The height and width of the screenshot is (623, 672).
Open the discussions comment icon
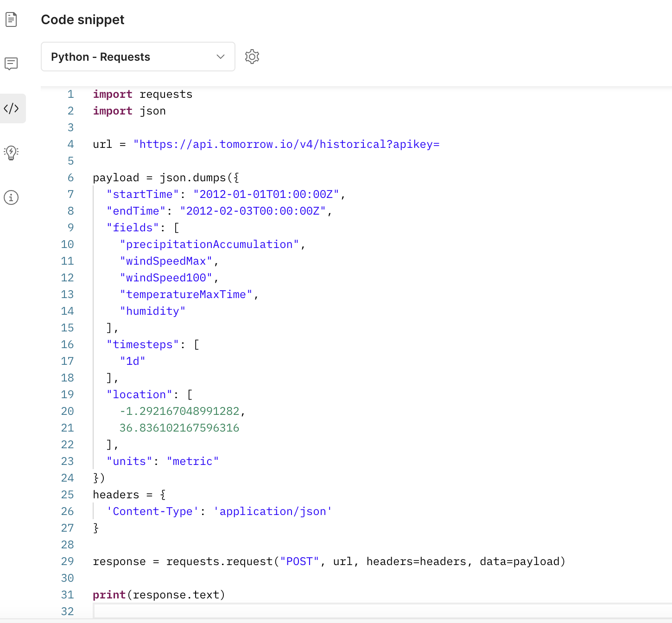[11, 64]
